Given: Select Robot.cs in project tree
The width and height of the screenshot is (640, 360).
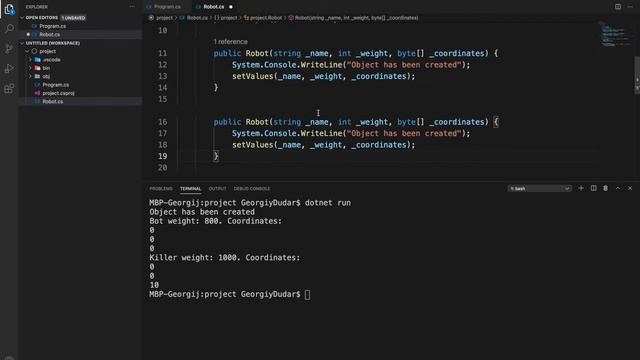Looking at the screenshot, I should coord(53,102).
